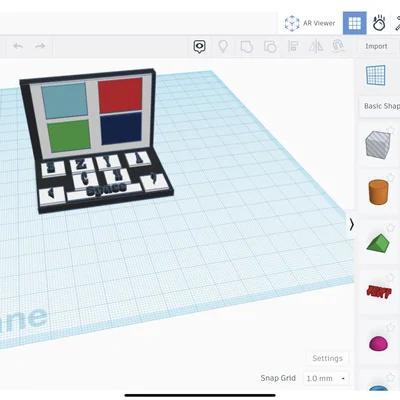Screen dimensions: 400x400
Task: Click the Group shapes icon
Action: (246, 47)
